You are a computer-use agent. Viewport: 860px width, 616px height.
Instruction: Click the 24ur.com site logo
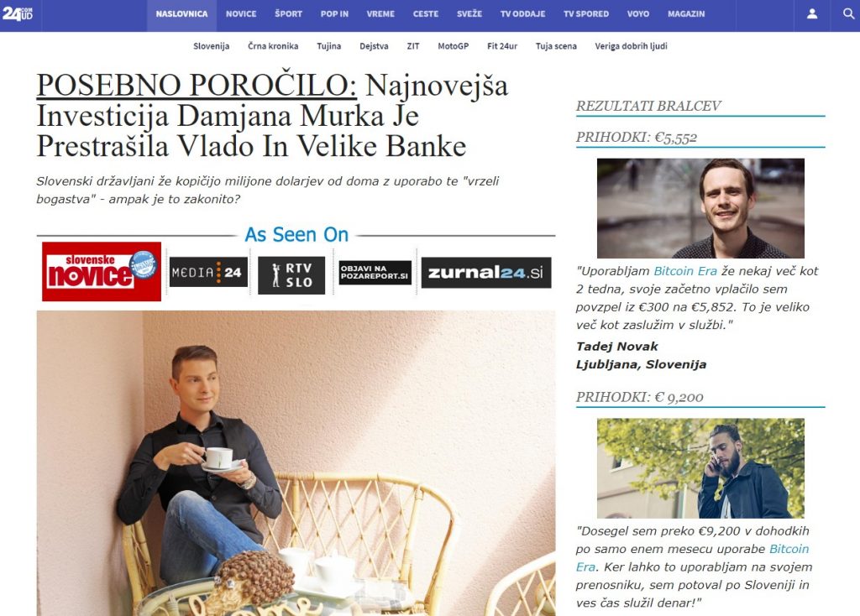tap(18, 13)
